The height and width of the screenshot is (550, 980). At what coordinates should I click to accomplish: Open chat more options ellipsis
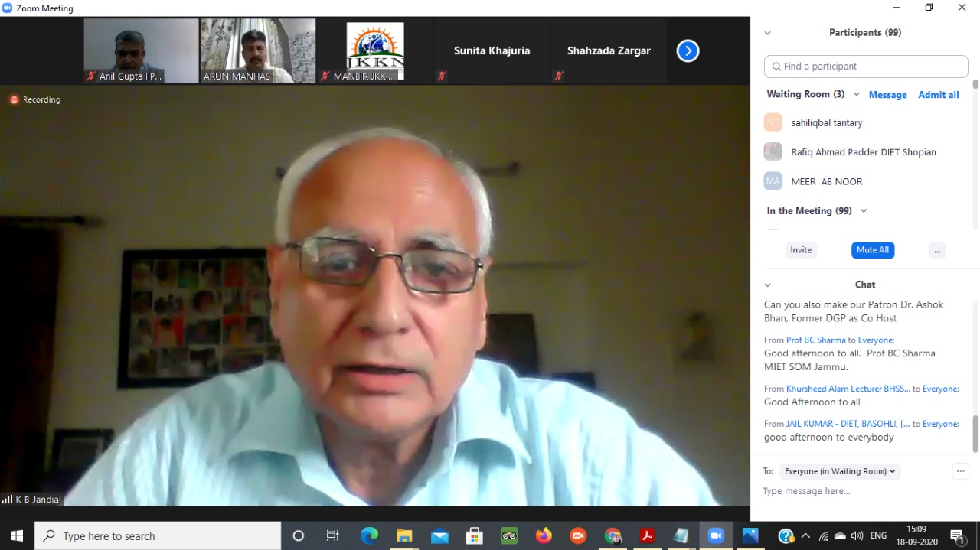click(961, 471)
